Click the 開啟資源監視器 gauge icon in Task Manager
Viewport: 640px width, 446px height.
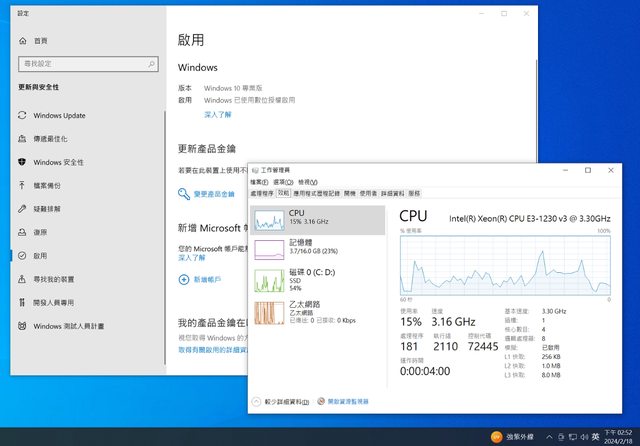[x=321, y=401]
